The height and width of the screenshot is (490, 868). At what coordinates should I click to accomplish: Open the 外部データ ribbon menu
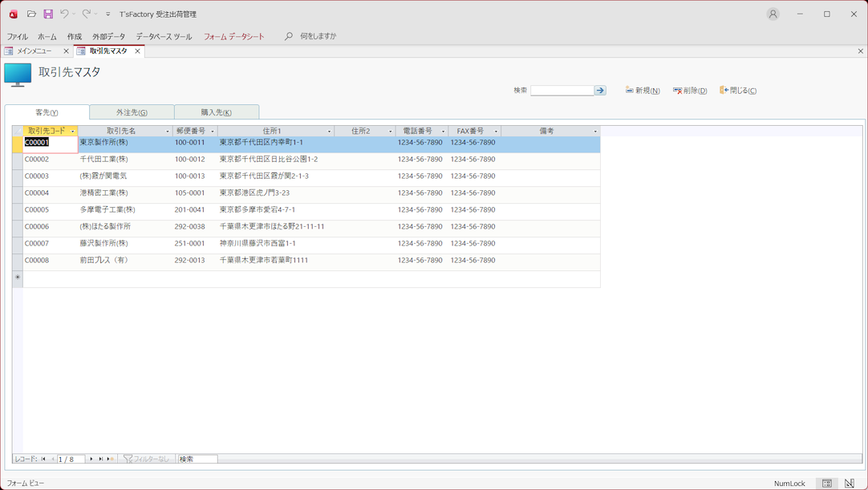[108, 37]
